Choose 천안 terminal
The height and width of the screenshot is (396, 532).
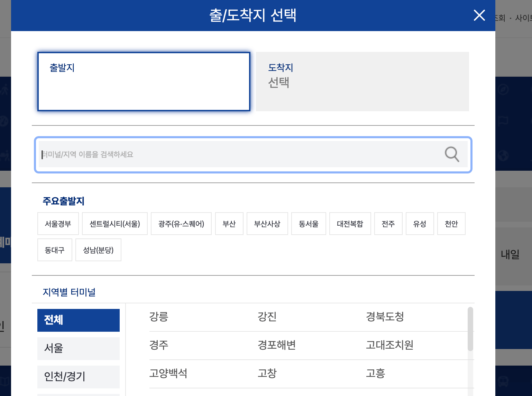451,224
